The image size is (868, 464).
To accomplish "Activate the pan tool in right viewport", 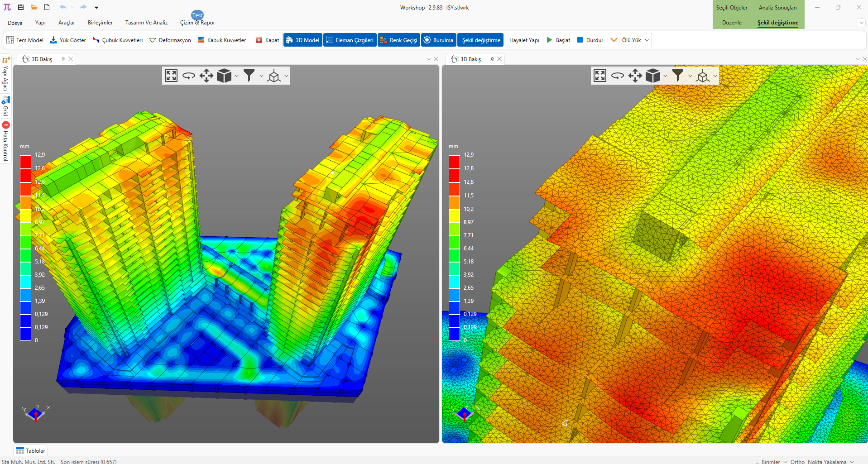I will tap(635, 76).
